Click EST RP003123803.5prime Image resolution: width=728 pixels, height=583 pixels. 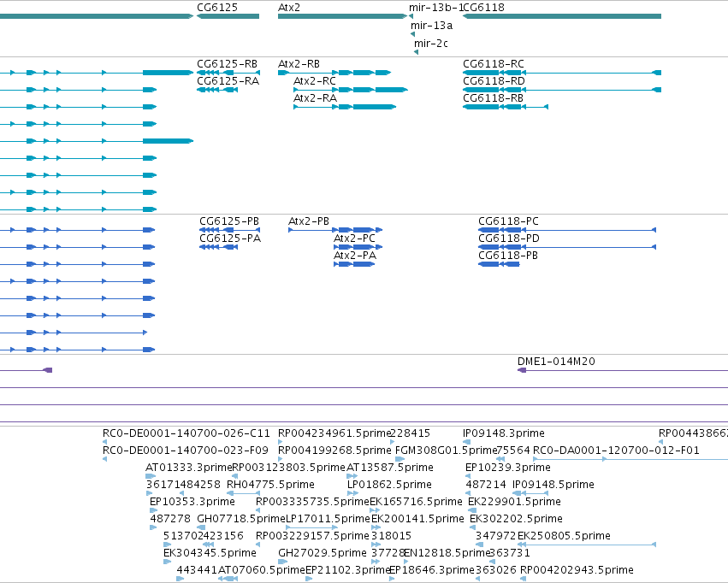[289, 468]
